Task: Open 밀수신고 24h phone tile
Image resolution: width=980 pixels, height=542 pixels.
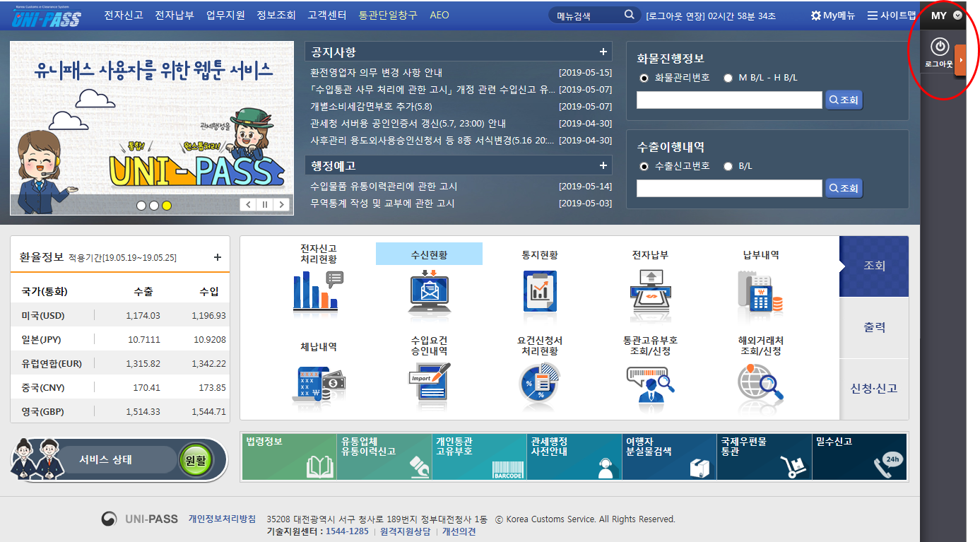Action: (860, 456)
